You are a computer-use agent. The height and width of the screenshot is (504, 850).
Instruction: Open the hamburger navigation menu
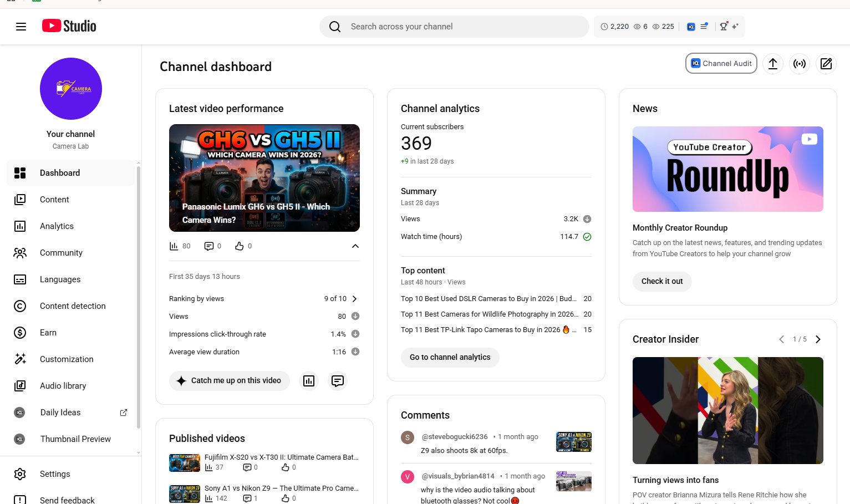pos(21,27)
